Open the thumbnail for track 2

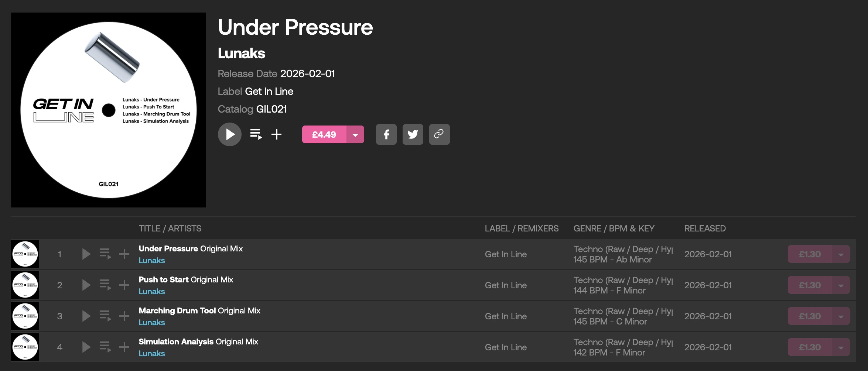pos(25,285)
